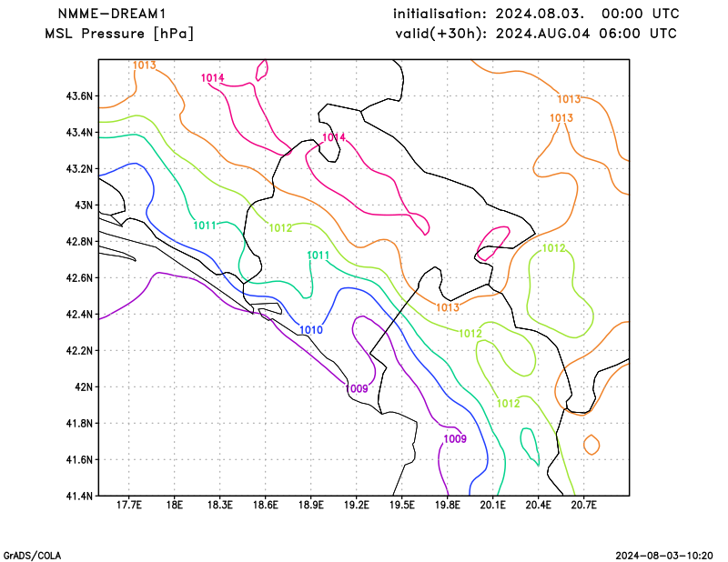Click the 41.8N latitude axis label

point(79,423)
